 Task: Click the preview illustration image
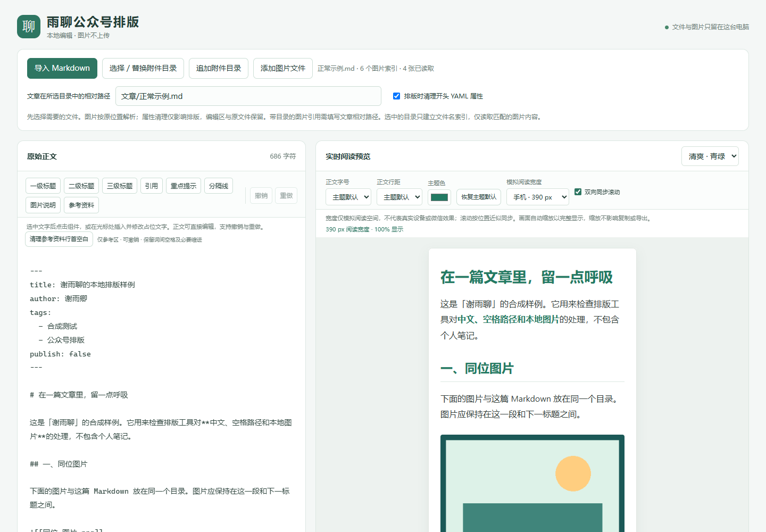coord(532,483)
